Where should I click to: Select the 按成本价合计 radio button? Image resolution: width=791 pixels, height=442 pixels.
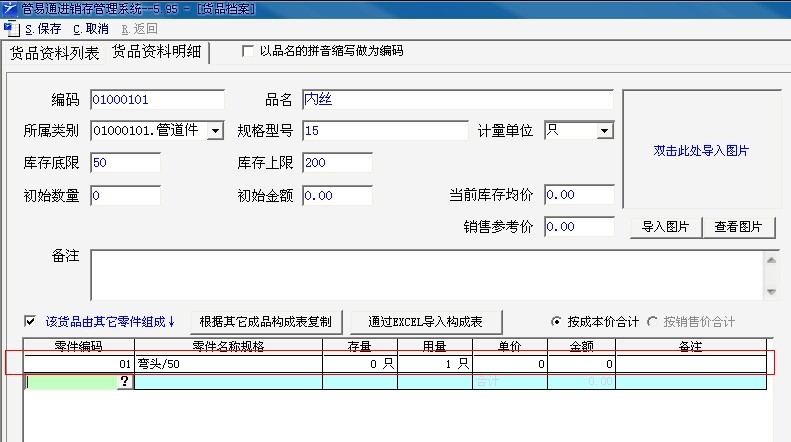point(557,322)
